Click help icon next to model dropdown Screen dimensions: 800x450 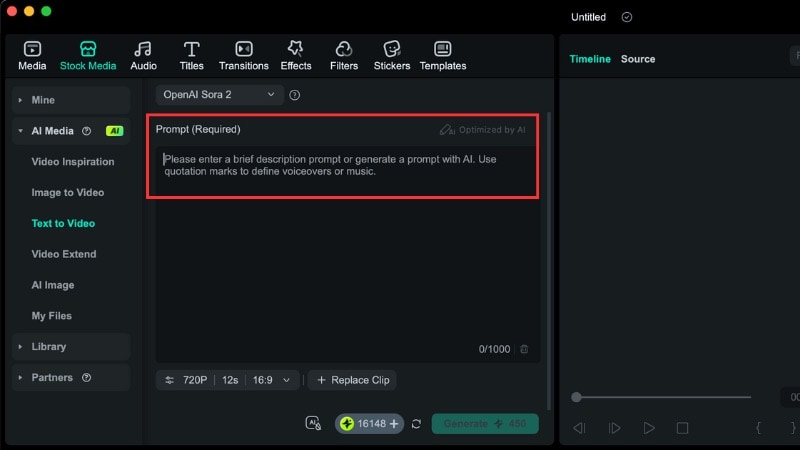click(x=294, y=95)
